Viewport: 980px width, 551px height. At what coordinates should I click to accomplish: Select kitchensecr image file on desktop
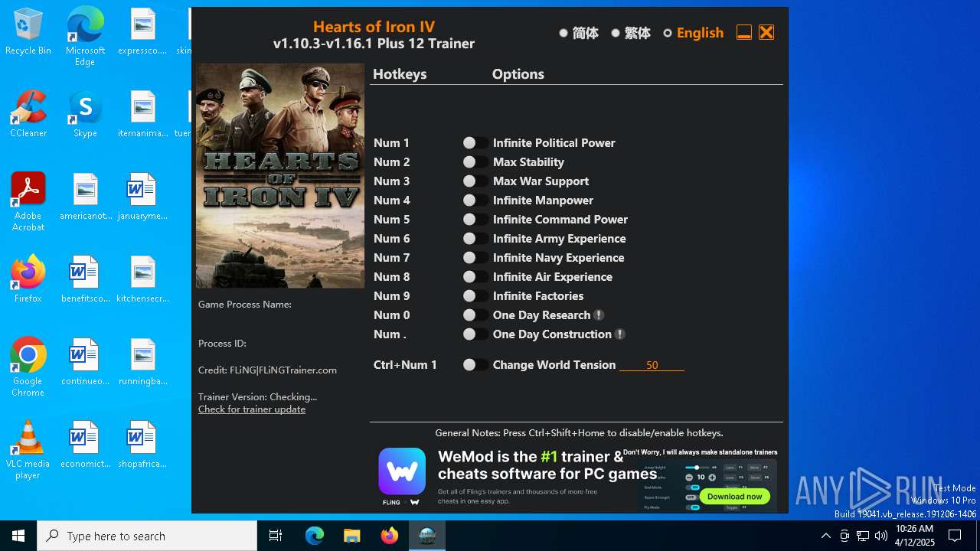click(x=142, y=280)
